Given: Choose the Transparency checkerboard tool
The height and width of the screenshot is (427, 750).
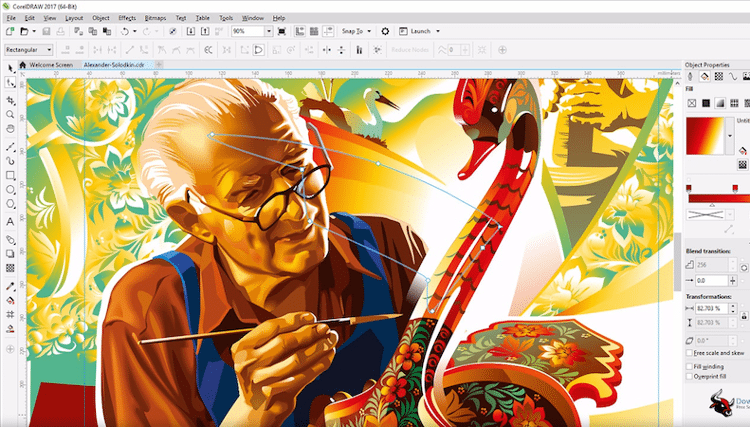Looking at the screenshot, I should pos(11,268).
